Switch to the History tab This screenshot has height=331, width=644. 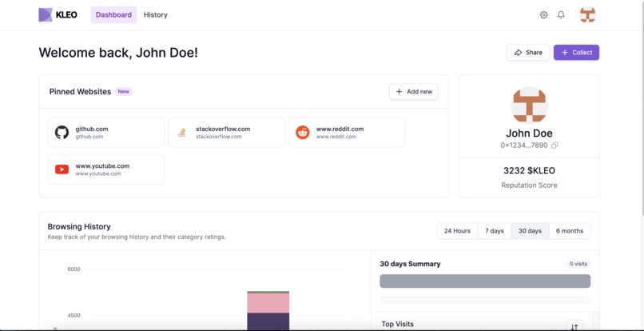(155, 15)
